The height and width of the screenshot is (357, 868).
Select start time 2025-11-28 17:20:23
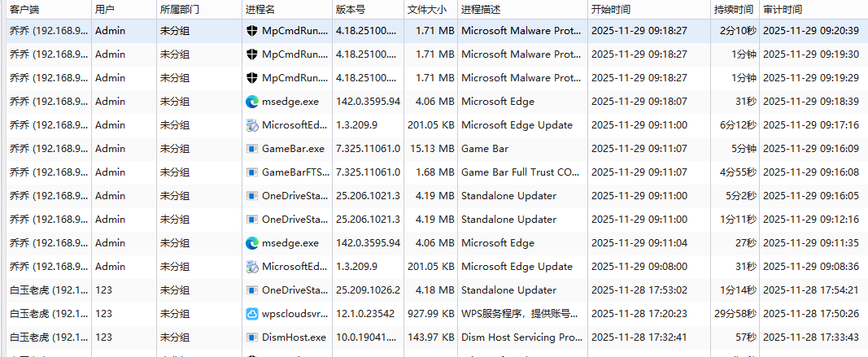tap(639, 314)
